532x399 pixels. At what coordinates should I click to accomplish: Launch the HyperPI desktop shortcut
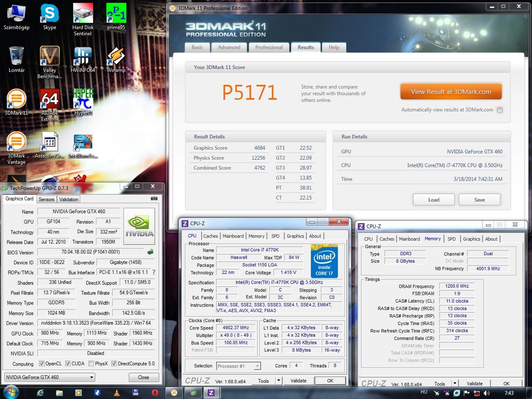click(83, 102)
